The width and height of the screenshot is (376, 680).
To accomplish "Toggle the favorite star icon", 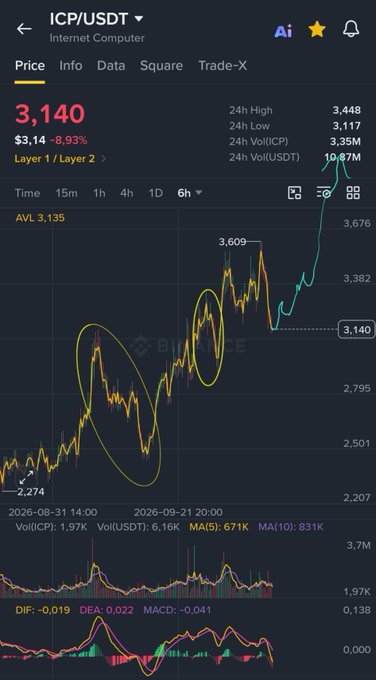I will (x=317, y=29).
